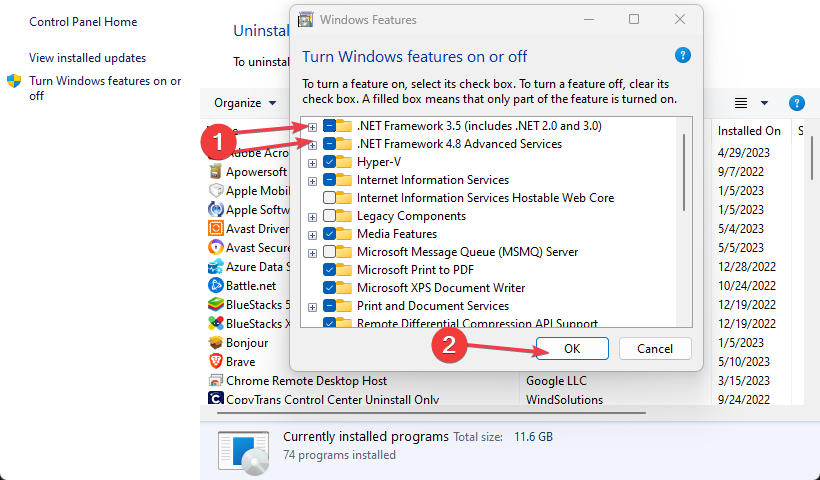Expand the Hyper-V tree node
Image resolution: width=820 pixels, height=480 pixels.
point(312,163)
